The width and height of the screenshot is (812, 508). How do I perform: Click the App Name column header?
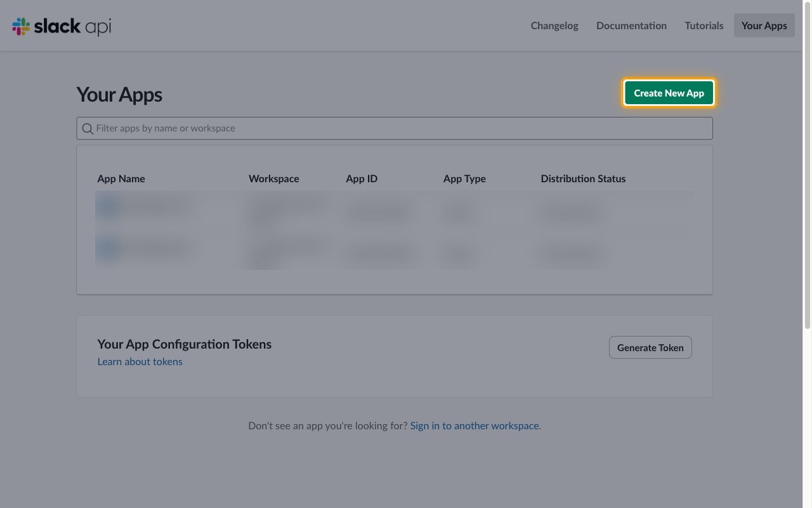pyautogui.click(x=121, y=178)
